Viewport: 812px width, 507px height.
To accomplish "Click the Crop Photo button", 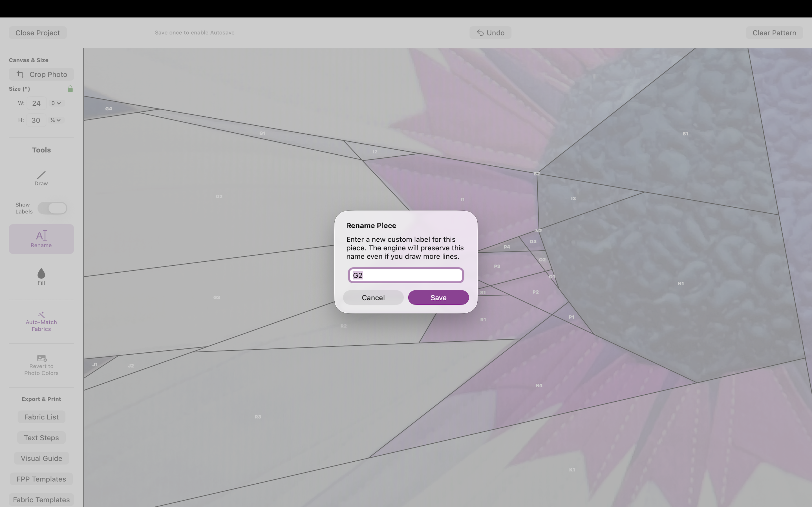I will click(41, 74).
